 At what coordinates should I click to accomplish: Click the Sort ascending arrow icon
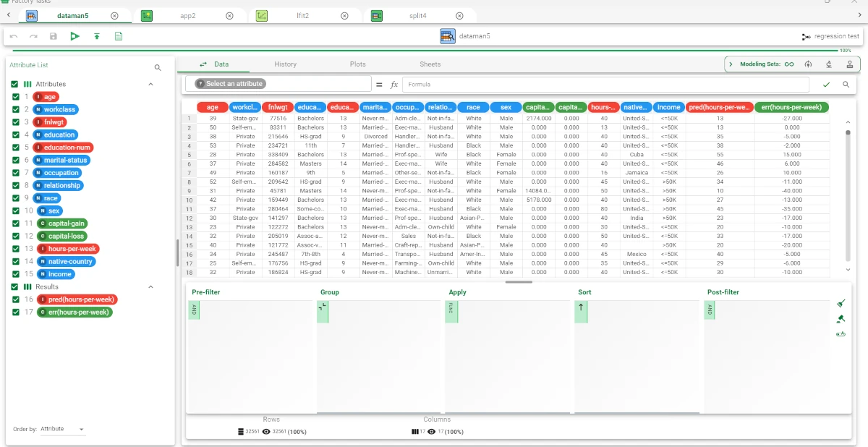(x=580, y=307)
